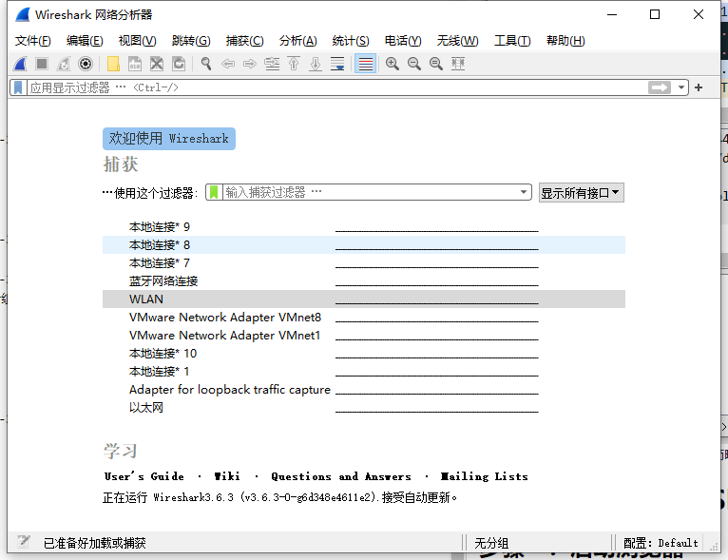The height and width of the screenshot is (560, 728).
Task: Select Adapter for loopback traffic capture
Action: click(364, 390)
